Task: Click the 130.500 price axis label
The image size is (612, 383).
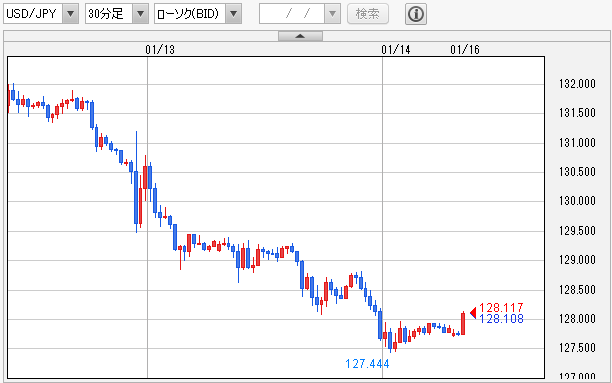Action: (577, 172)
